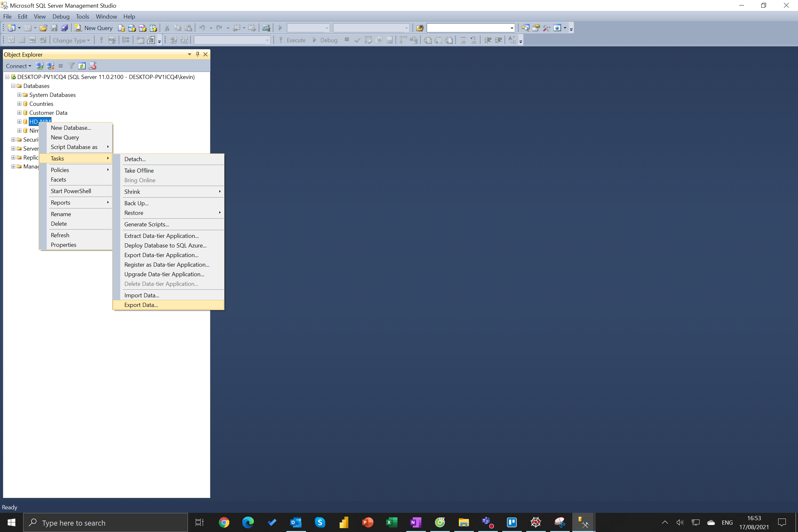The image size is (798, 532).
Task: Pin the Object Explorer panel with pushpin
Action: click(x=198, y=54)
